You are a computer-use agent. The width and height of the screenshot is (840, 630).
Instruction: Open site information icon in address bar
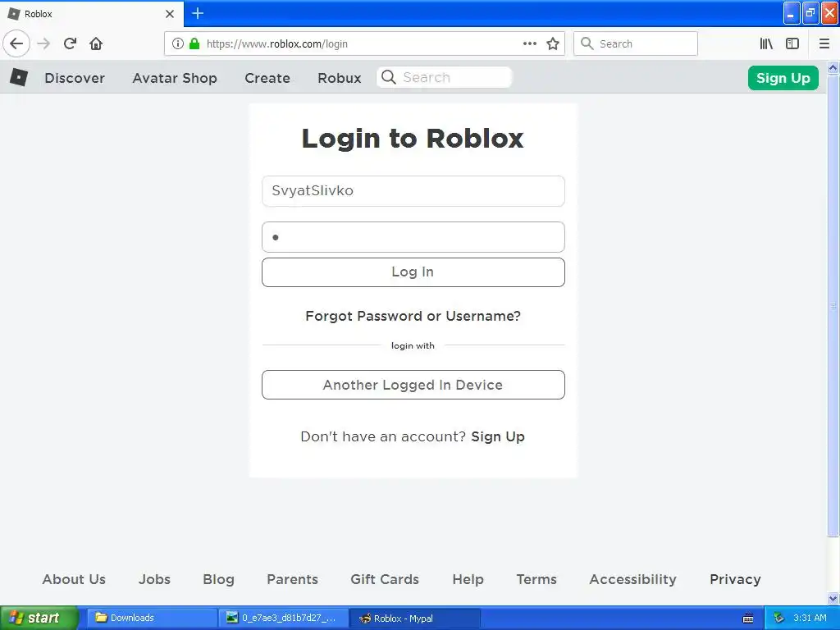(x=178, y=43)
